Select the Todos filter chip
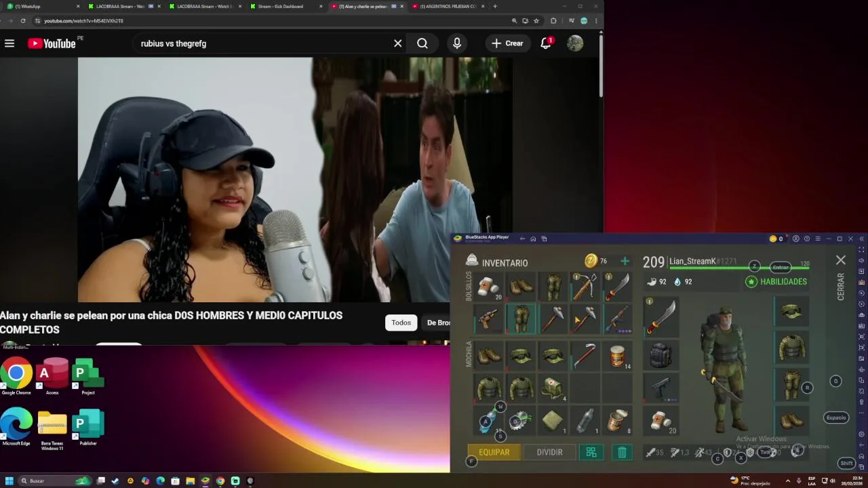The height and width of the screenshot is (488, 868). 401,323
